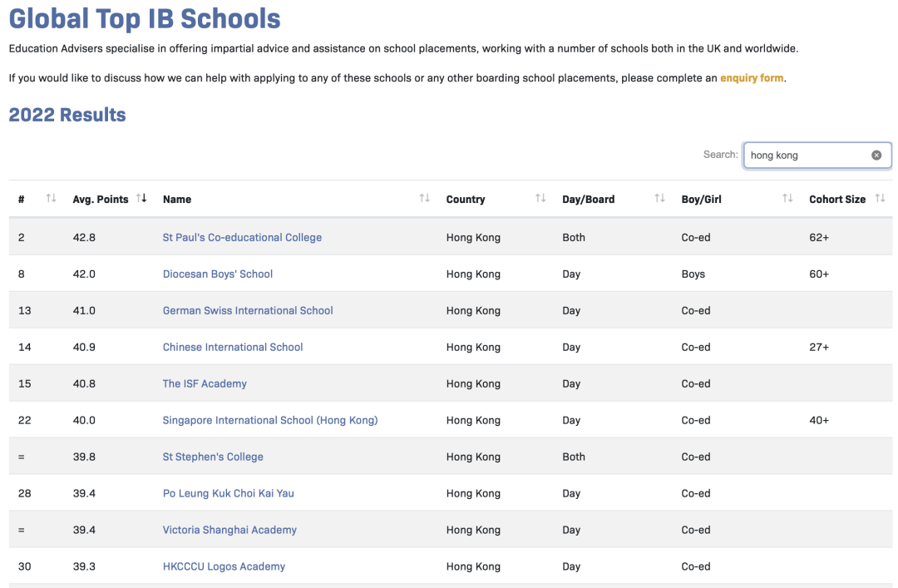Sort by rank number column arrows
Viewport: 898px width, 588px height.
click(x=51, y=199)
